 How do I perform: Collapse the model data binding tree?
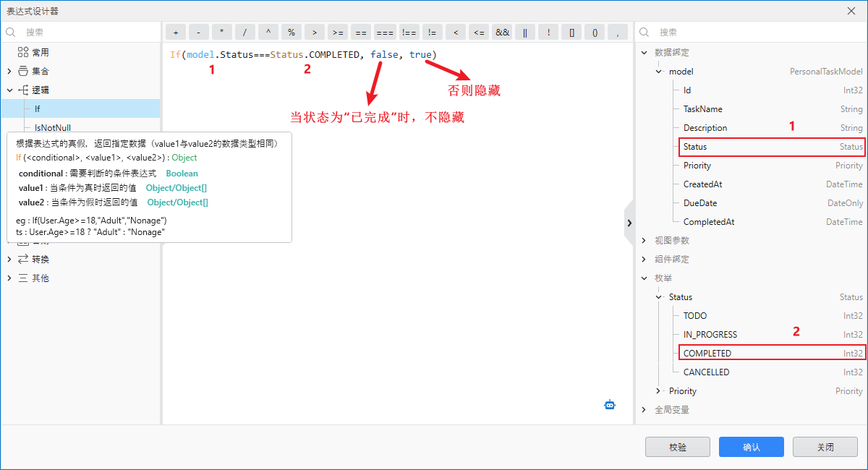[658, 71]
